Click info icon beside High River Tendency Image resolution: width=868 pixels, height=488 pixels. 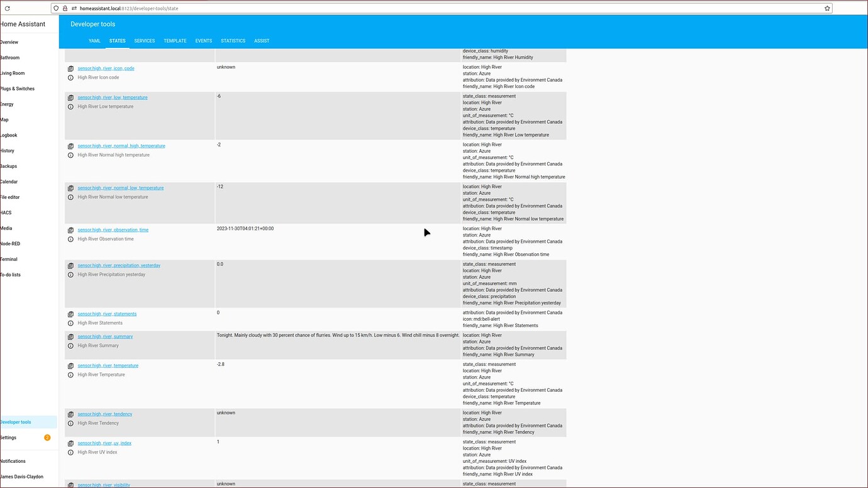[x=70, y=423]
